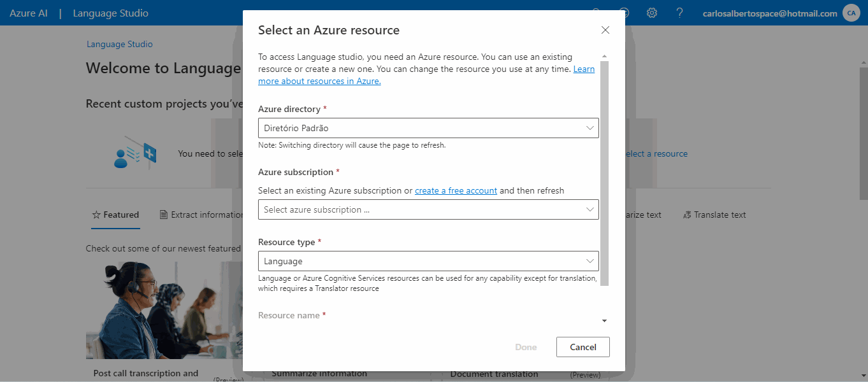Click the Featured star tab
This screenshot has height=382, width=868.
[x=115, y=215]
